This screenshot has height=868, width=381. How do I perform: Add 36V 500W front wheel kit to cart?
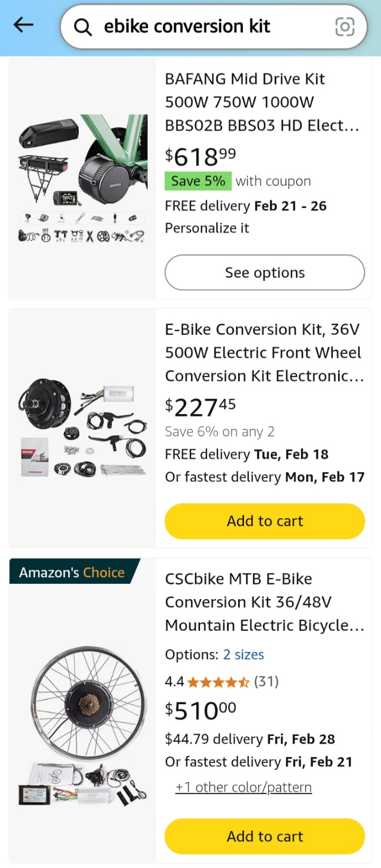click(x=265, y=521)
